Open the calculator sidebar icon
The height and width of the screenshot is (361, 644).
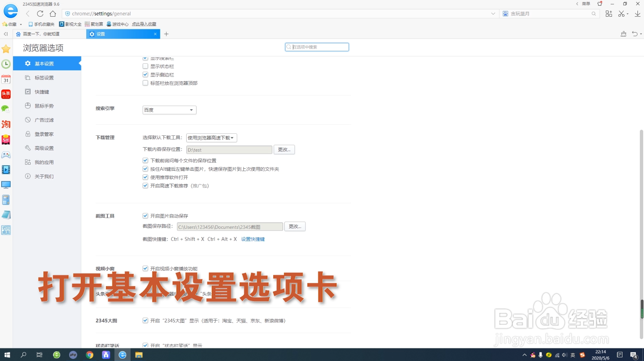pos(6,200)
